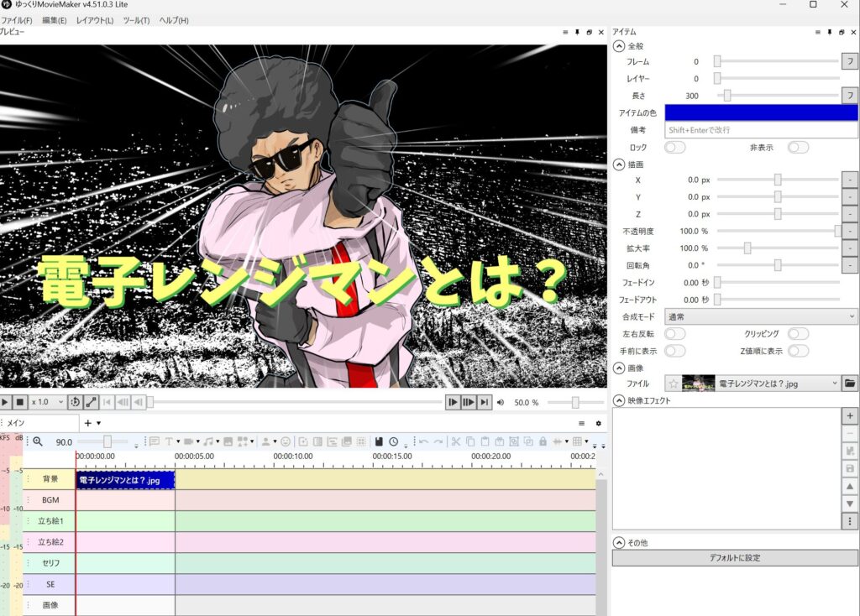860x616 pixels.
Task: Turn on the クリッピング toggle
Action: tap(797, 333)
